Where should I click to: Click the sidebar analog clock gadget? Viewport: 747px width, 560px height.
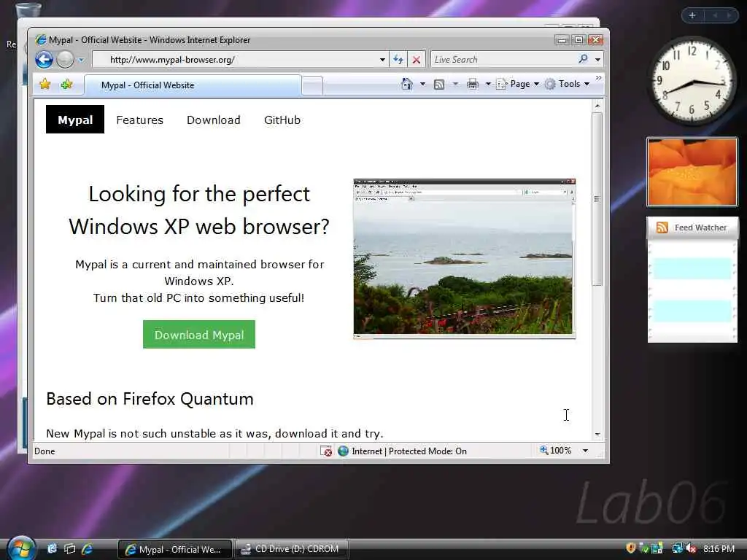click(x=692, y=81)
